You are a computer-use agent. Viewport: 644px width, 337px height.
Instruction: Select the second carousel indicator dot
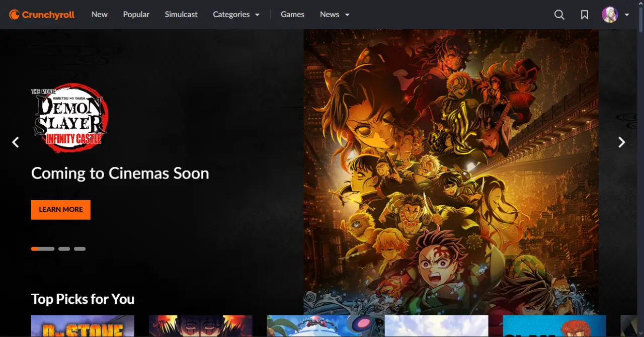point(64,249)
